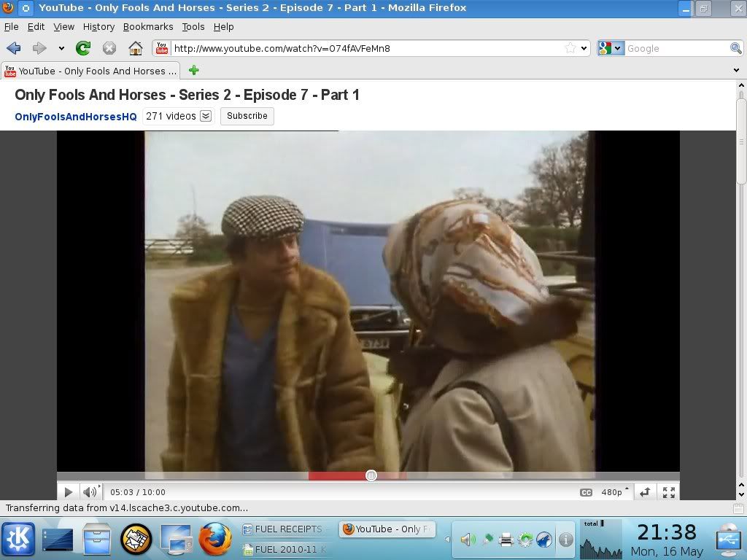Click the video seek bar handle
The height and width of the screenshot is (560, 747).
pyautogui.click(x=371, y=475)
